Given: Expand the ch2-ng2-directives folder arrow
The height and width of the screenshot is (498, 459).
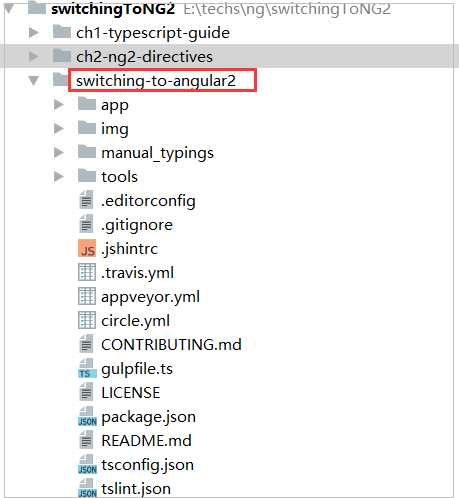Looking at the screenshot, I should [34, 56].
